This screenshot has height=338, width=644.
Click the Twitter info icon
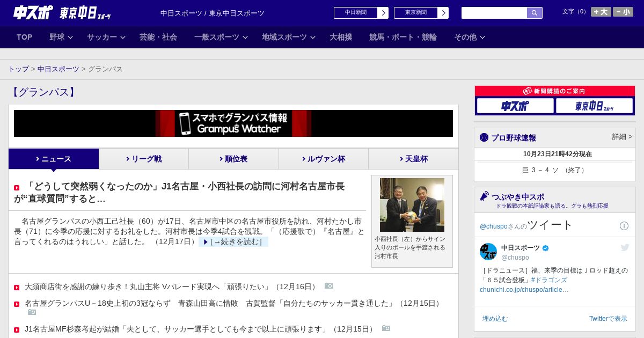[x=624, y=226]
